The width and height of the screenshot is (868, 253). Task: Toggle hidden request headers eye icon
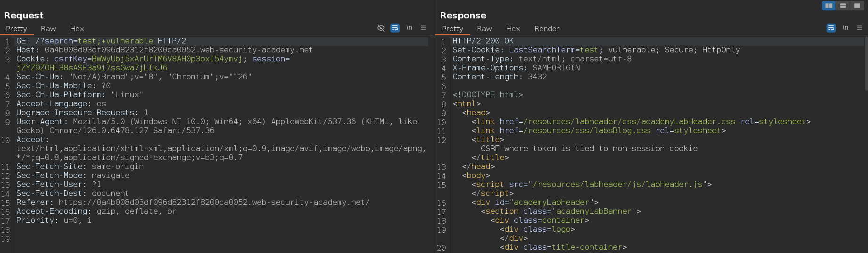(381, 28)
